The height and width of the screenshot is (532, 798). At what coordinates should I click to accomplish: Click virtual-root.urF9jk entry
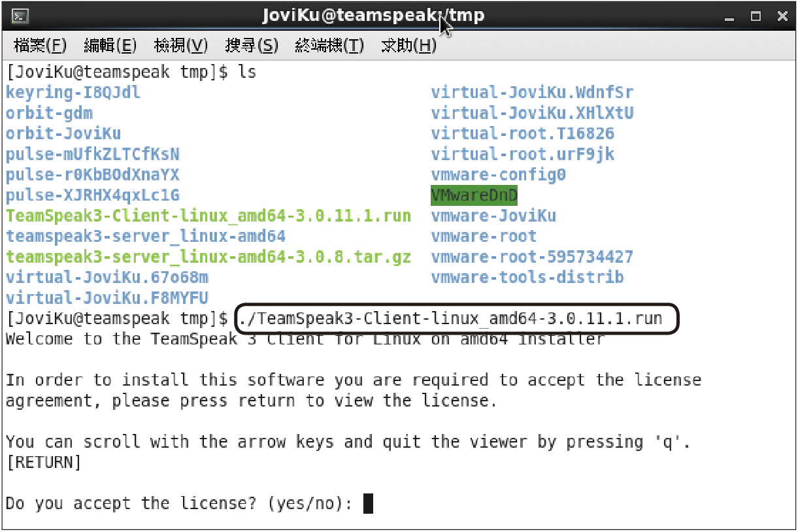(523, 155)
